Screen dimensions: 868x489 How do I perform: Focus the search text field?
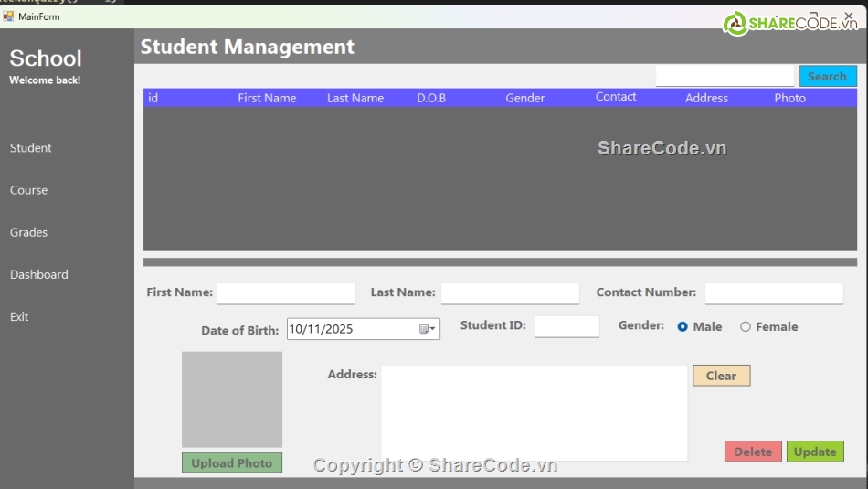pyautogui.click(x=725, y=77)
